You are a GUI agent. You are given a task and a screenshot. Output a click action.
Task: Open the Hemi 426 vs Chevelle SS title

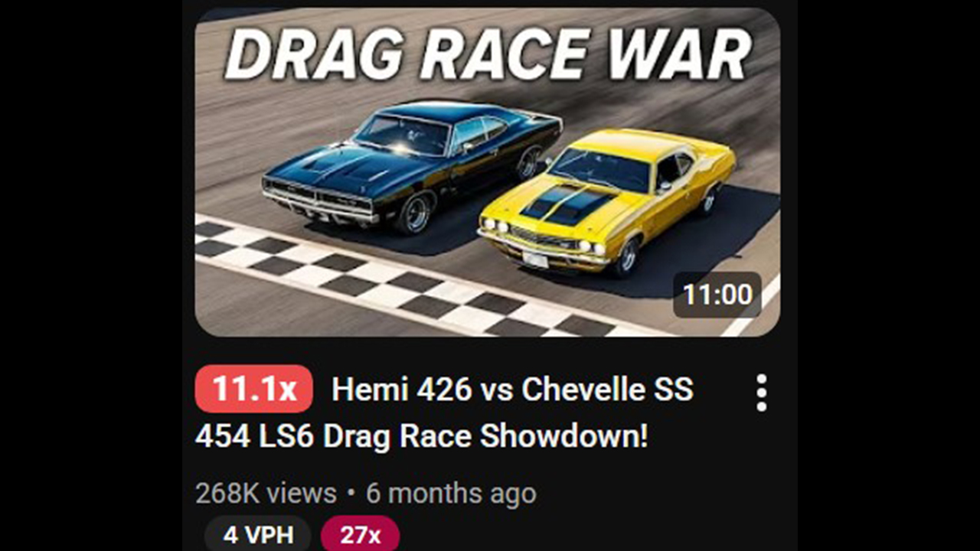[x=512, y=390]
